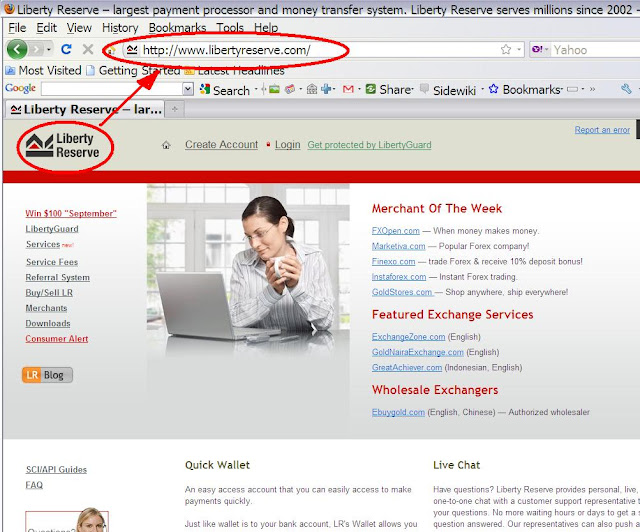Click the home icon on the page header

(x=166, y=145)
